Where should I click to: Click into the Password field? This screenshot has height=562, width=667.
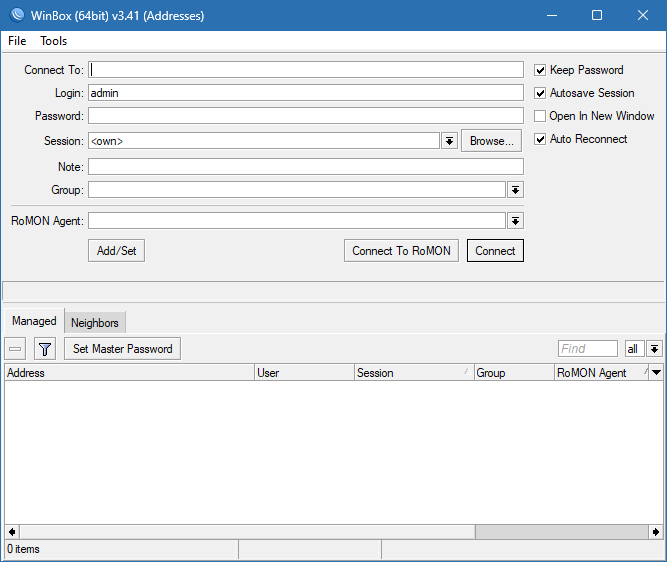[306, 116]
